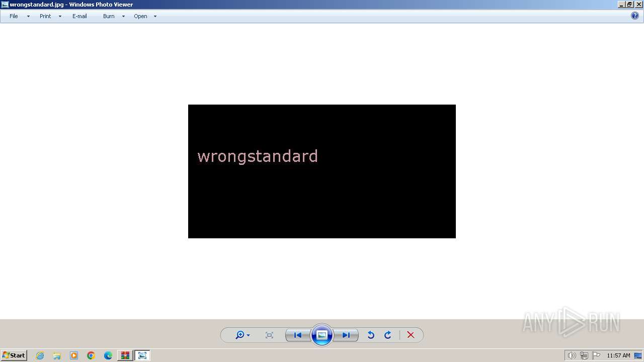Close the Photo Viewer window
644x362 pixels.
click(639, 5)
